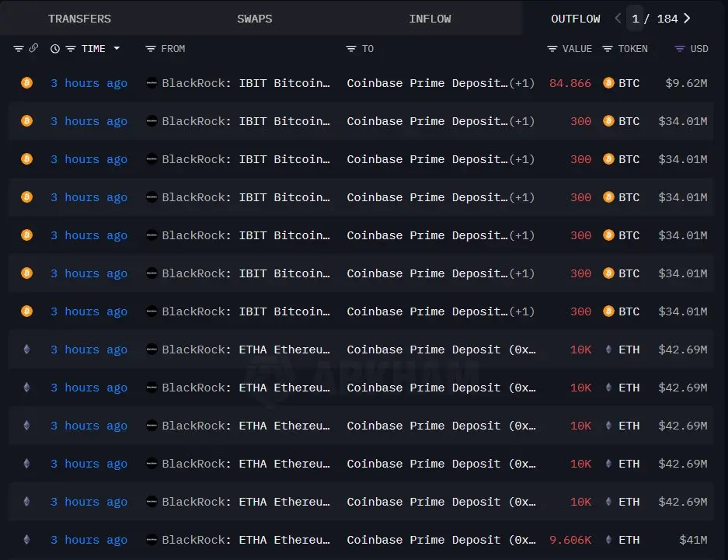Go to the previous page arrow
The height and width of the screenshot is (560, 728).
coord(618,19)
